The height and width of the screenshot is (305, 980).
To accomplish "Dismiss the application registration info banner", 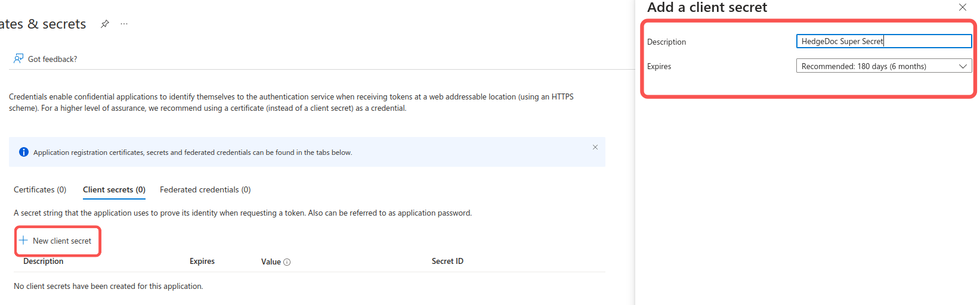I will (x=595, y=147).
